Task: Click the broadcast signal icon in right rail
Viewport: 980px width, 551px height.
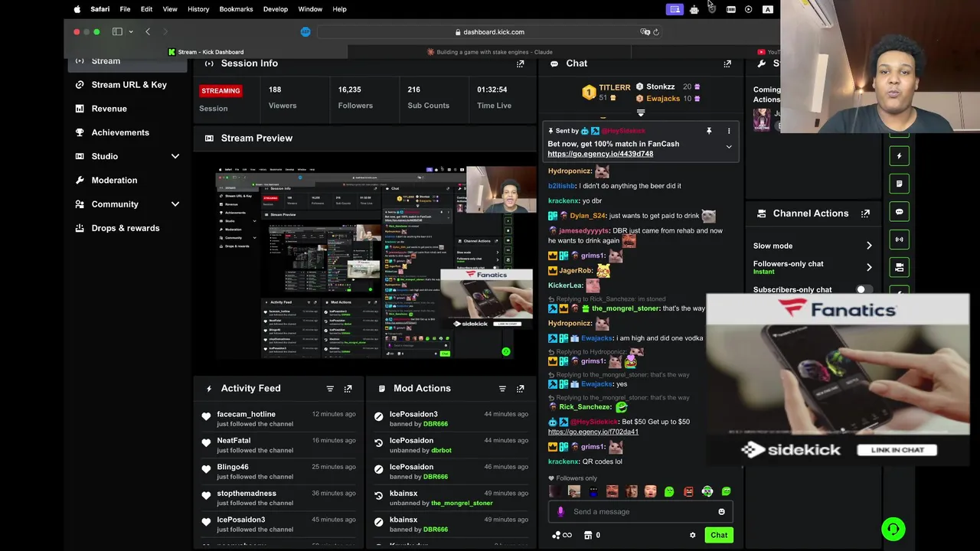Action: [x=900, y=240]
